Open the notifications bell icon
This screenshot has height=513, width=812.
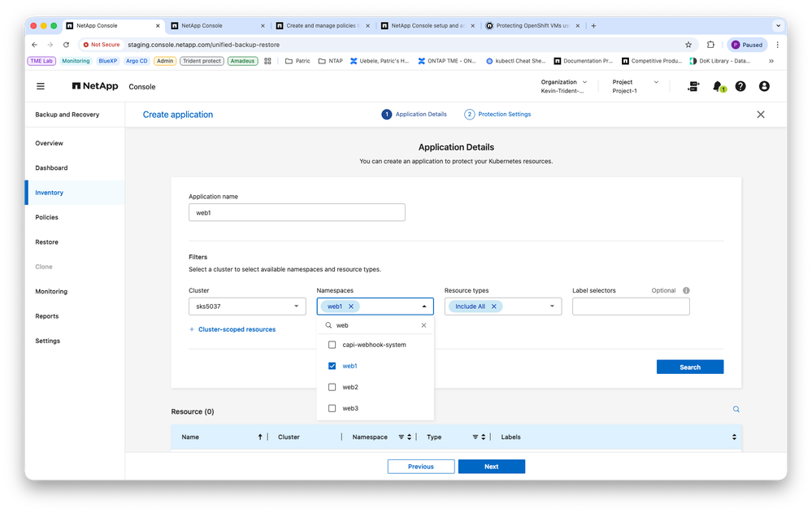point(718,86)
